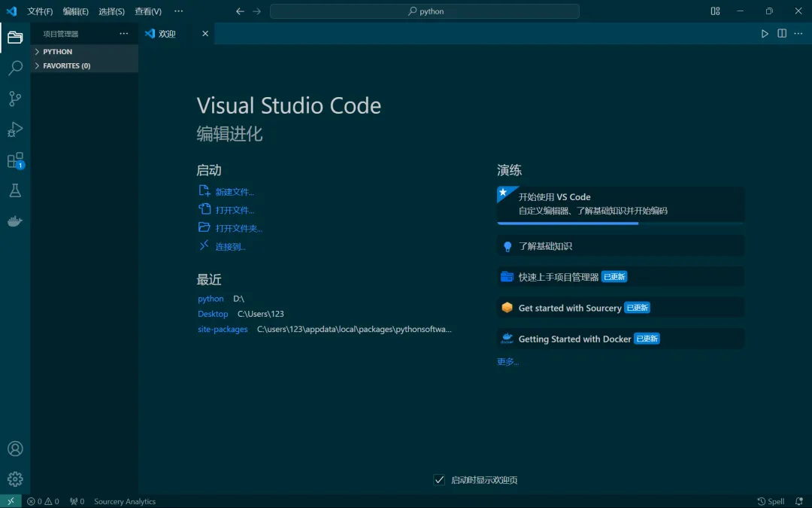Screen dimensions: 812x508
Task: Show the Extensions panel
Action: coord(15,160)
